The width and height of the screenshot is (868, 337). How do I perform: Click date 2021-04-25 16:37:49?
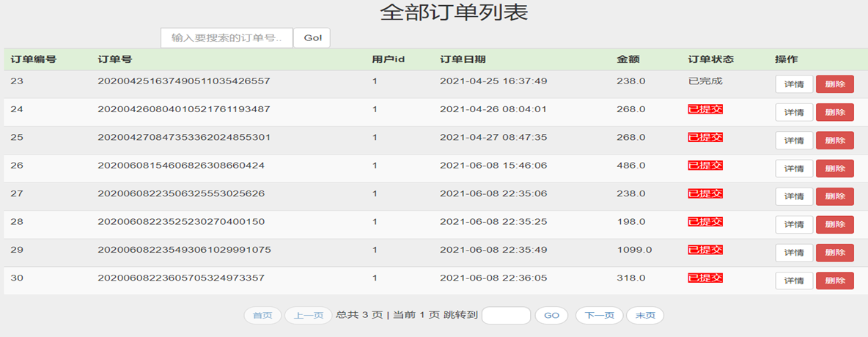493,81
